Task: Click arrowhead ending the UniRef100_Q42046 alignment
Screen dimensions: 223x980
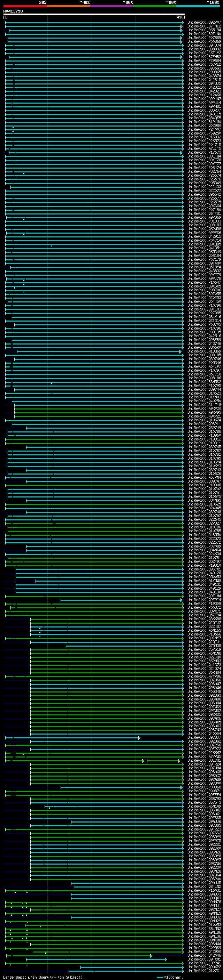Action: pyautogui.click(x=151, y=955)
